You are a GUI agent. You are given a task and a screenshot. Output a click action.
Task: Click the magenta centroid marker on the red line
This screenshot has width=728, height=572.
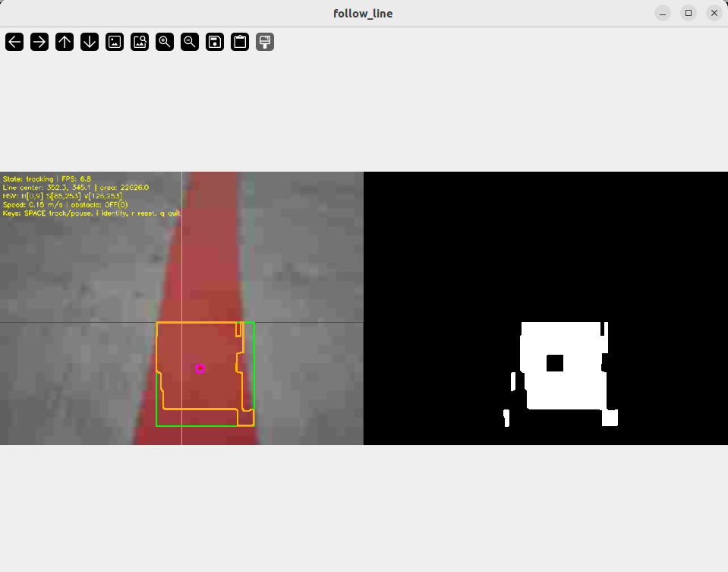click(200, 368)
